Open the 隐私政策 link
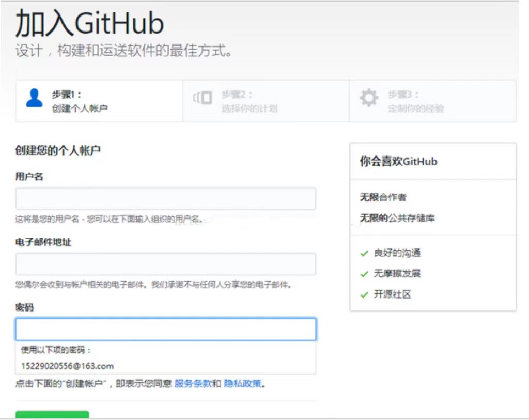 [243, 383]
